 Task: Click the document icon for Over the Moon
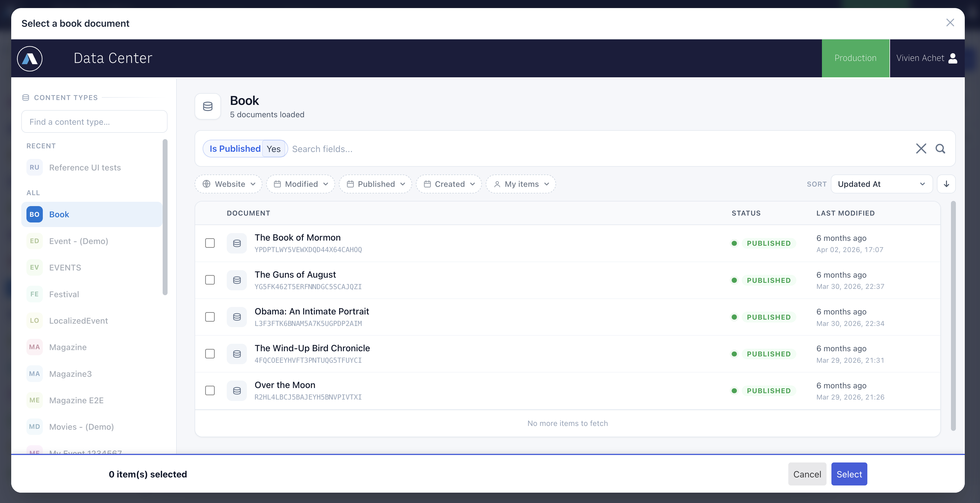point(237,391)
